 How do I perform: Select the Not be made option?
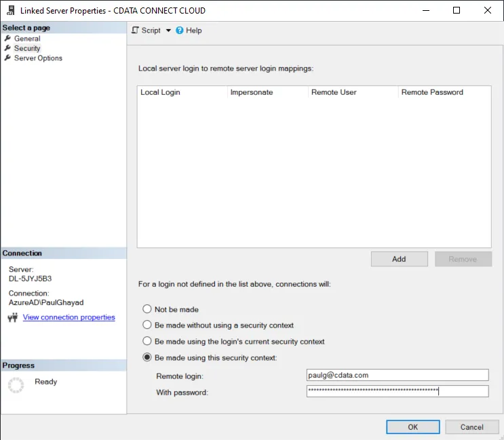[147, 310]
